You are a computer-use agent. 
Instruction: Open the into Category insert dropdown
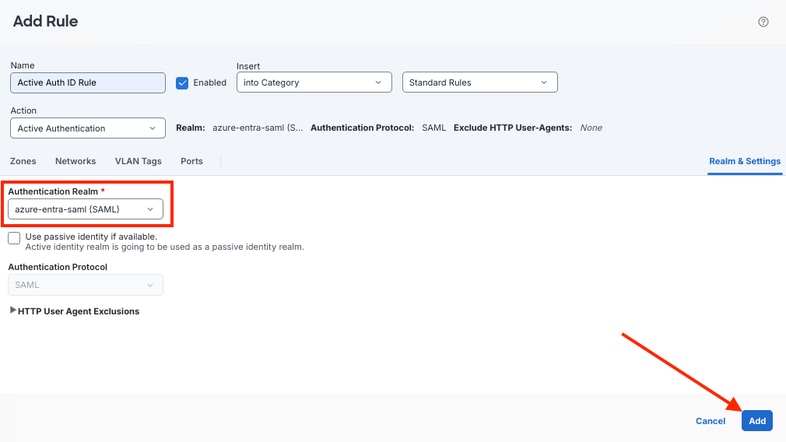click(x=314, y=82)
